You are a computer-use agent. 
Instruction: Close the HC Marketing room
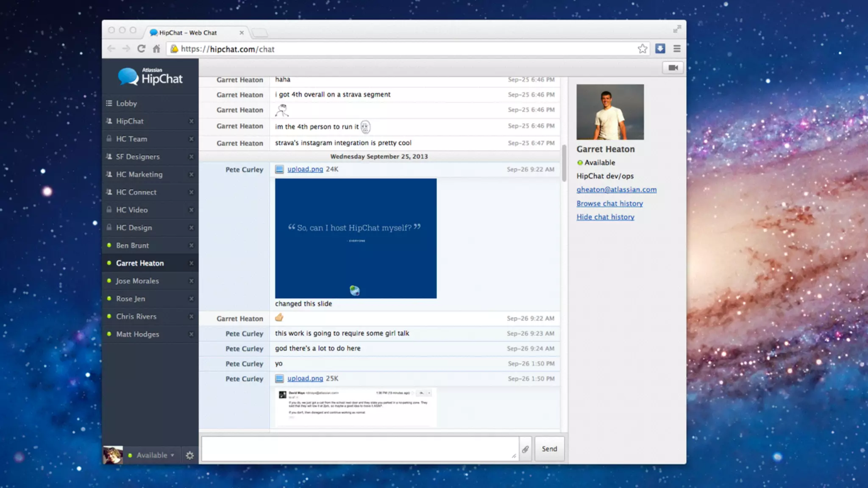pyautogui.click(x=191, y=175)
